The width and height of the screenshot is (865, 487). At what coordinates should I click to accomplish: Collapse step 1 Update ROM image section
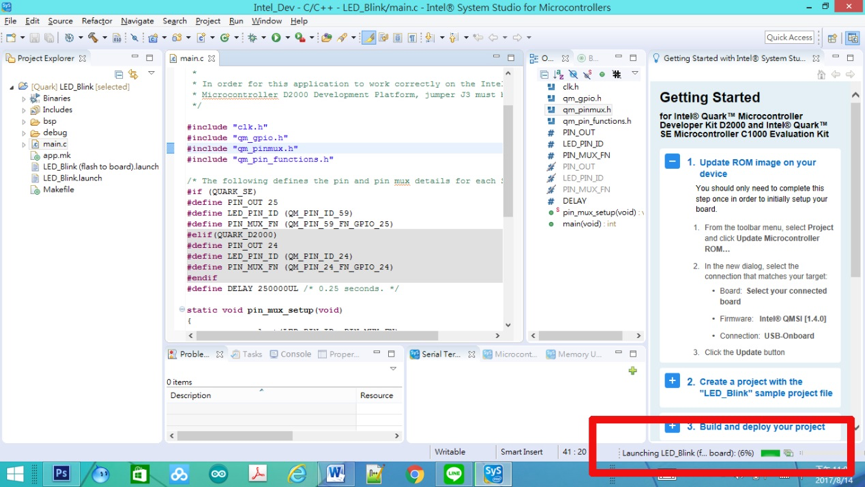tap(672, 162)
